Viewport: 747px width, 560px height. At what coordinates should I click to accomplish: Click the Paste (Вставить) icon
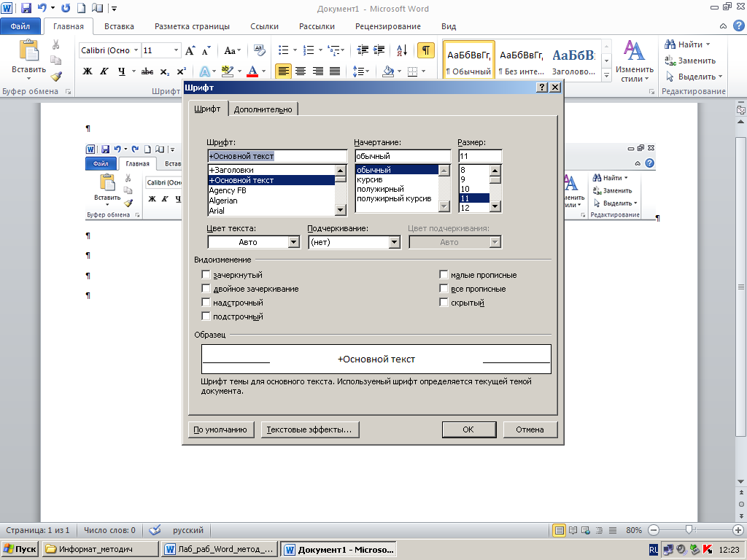click(x=28, y=52)
